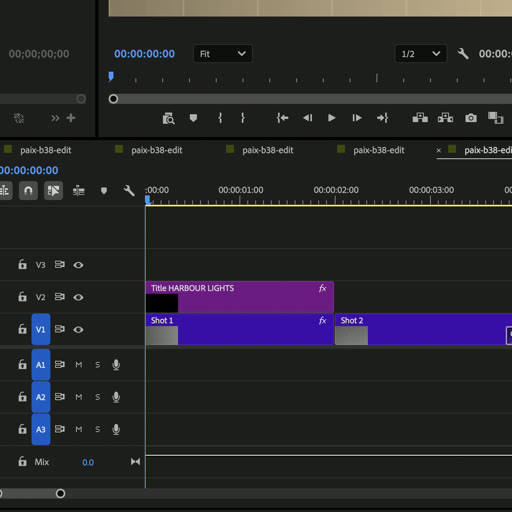The width and height of the screenshot is (512, 512).
Task: Mute the A2 track
Action: pyautogui.click(x=79, y=397)
